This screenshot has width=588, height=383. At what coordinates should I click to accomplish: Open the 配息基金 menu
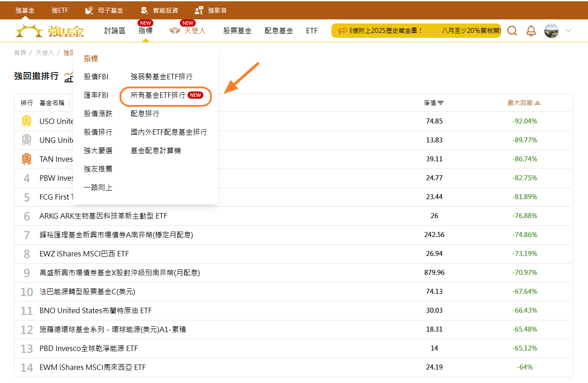click(279, 31)
